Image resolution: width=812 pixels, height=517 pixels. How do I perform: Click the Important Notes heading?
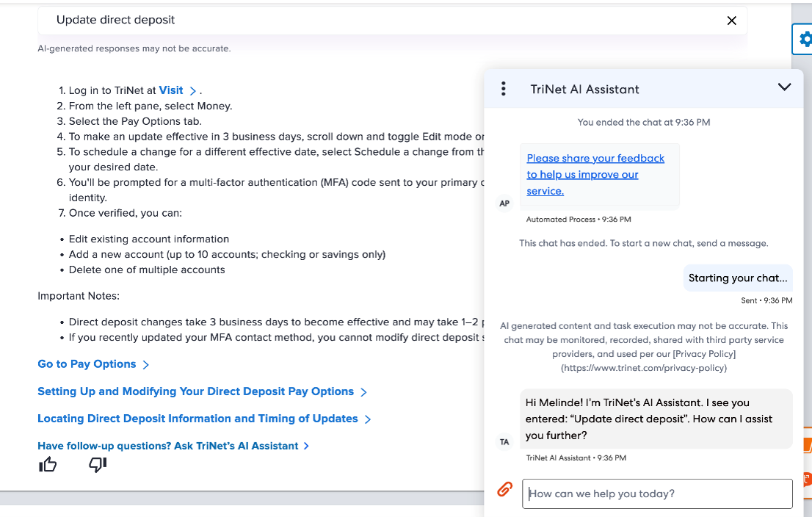79,296
